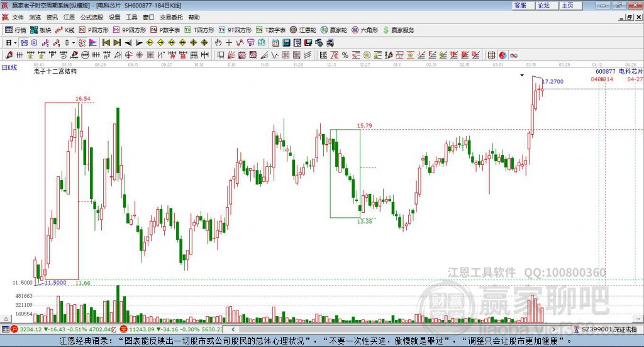Click the black left arrow icon

pos(128,43)
